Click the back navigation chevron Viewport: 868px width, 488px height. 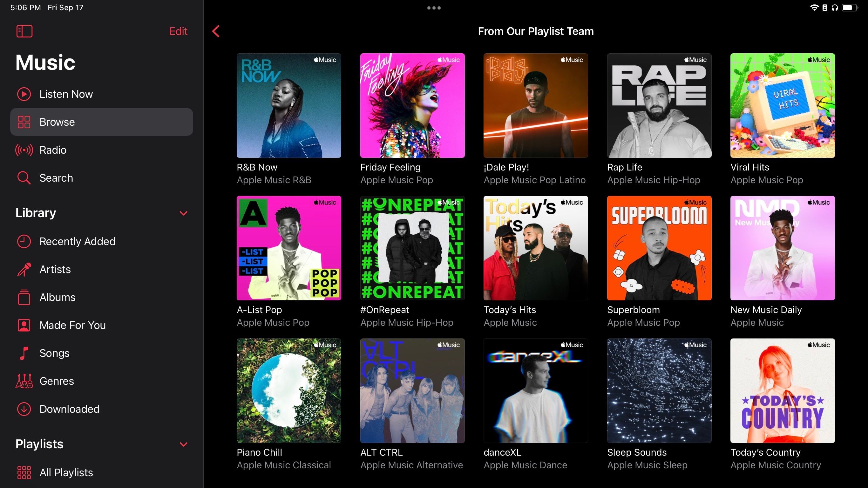point(216,31)
